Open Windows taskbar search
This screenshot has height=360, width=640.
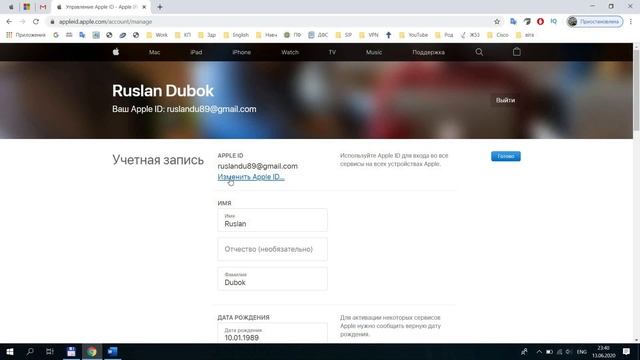coord(30,351)
